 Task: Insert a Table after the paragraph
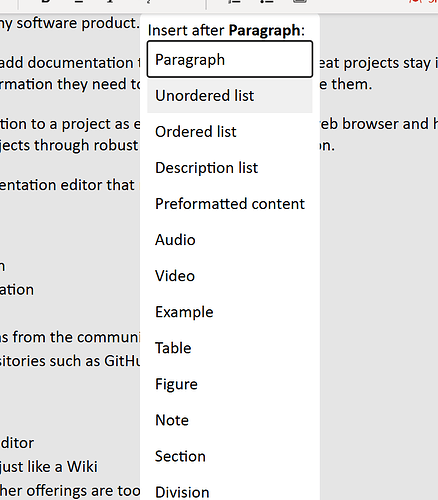230,348
